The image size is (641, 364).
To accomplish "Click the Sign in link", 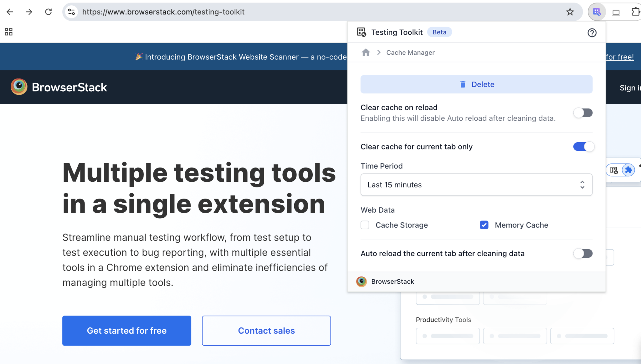I will click(x=630, y=88).
